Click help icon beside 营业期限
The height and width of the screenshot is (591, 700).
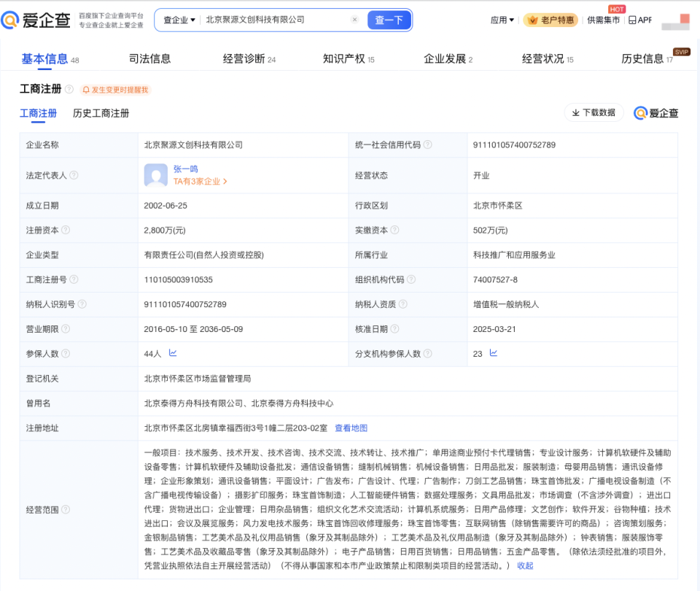[66, 329]
